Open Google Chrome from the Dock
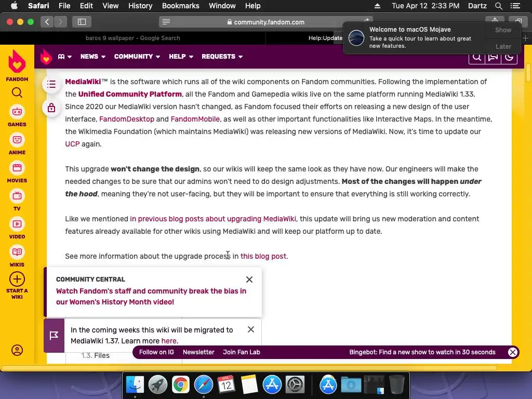Screen dimensions: 532x399 click(180, 385)
